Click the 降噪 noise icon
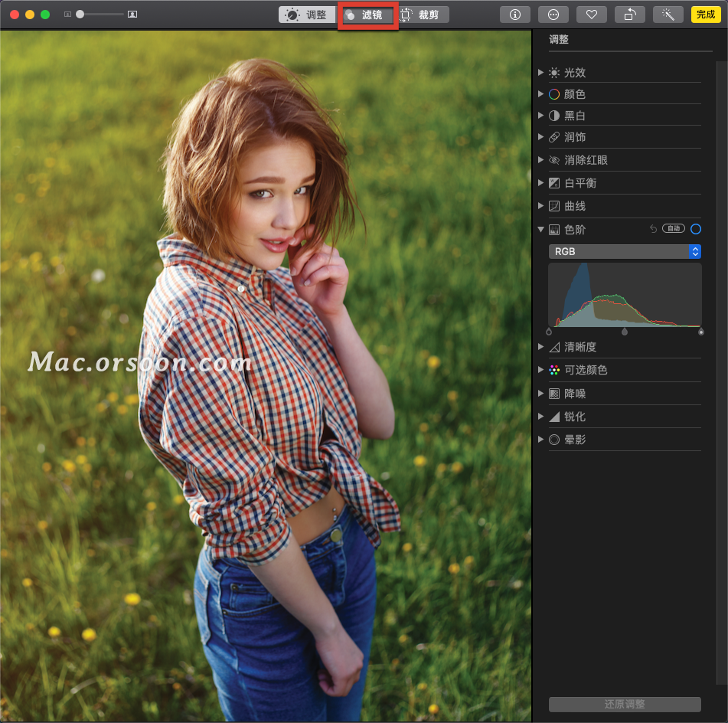 coord(554,394)
